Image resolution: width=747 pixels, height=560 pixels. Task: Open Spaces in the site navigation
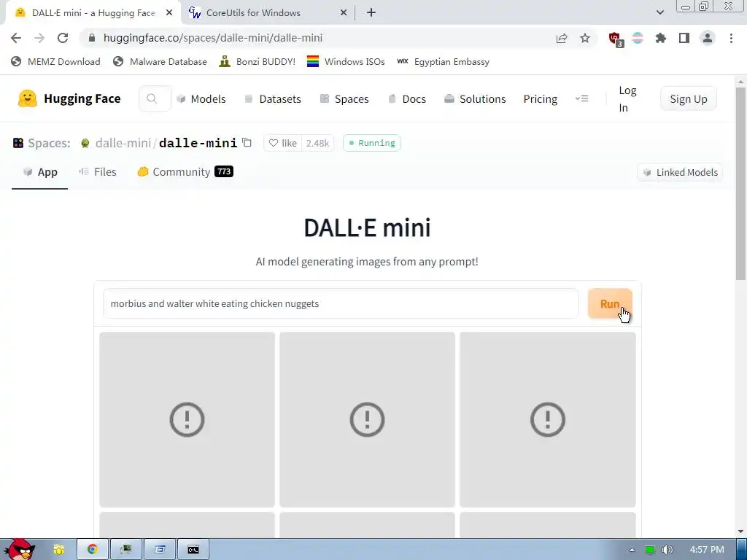tap(344, 98)
